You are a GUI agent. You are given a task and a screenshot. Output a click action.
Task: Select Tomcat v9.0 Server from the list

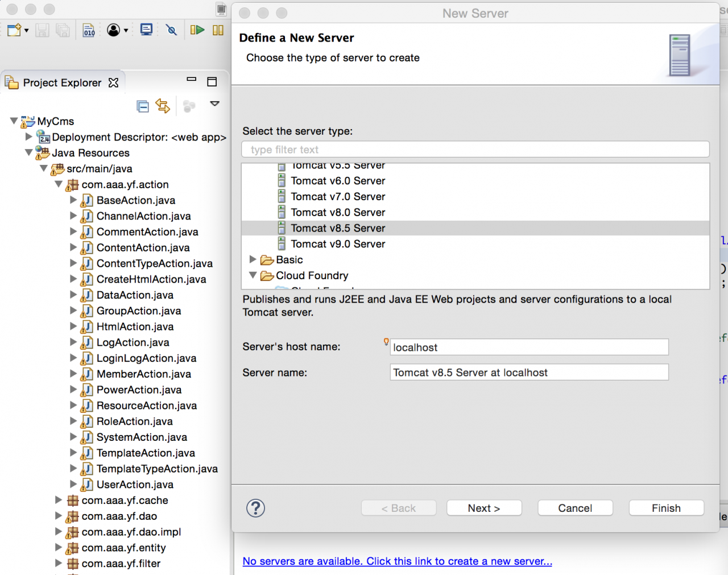338,243
